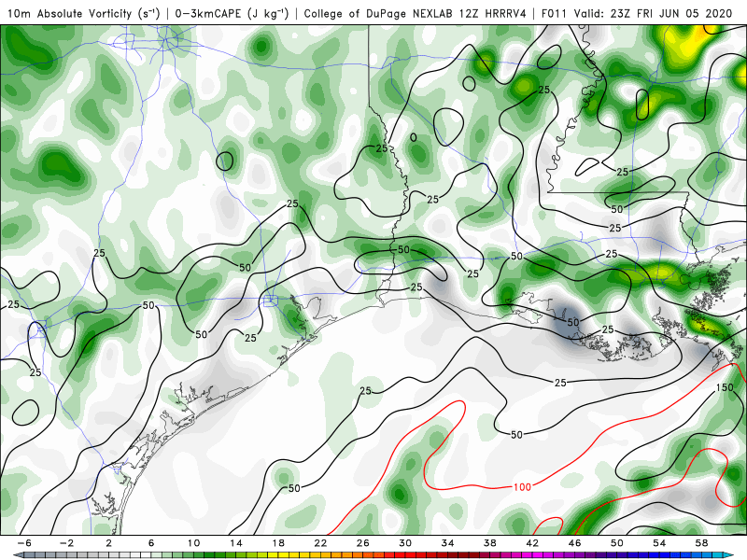
Task: Click 'College of DuPage NEXLAB' in the header
Action: (x=380, y=14)
